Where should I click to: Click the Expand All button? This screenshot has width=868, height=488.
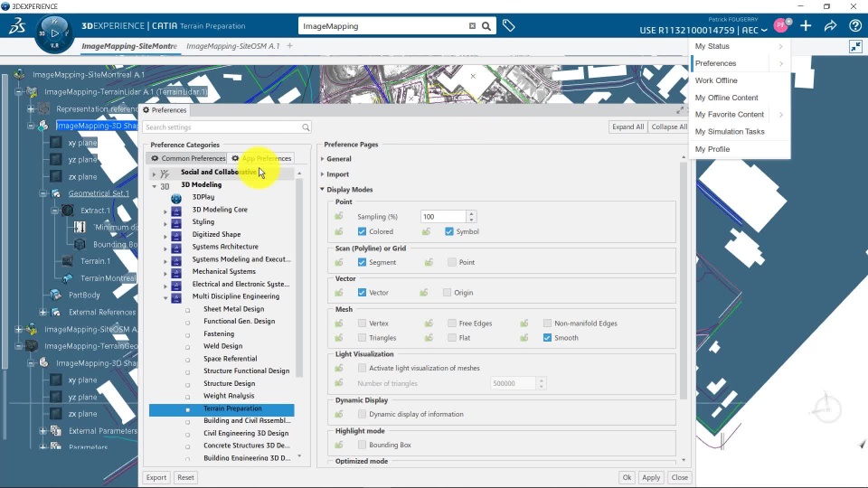click(627, 127)
